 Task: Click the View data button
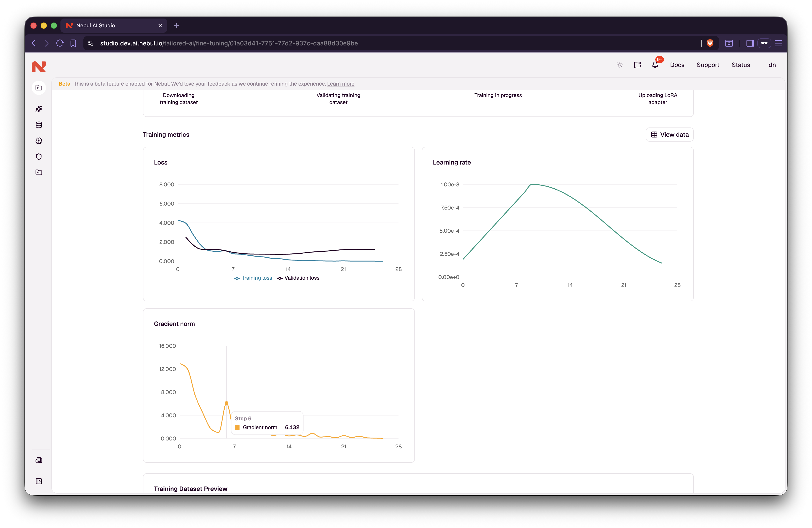pyautogui.click(x=669, y=135)
